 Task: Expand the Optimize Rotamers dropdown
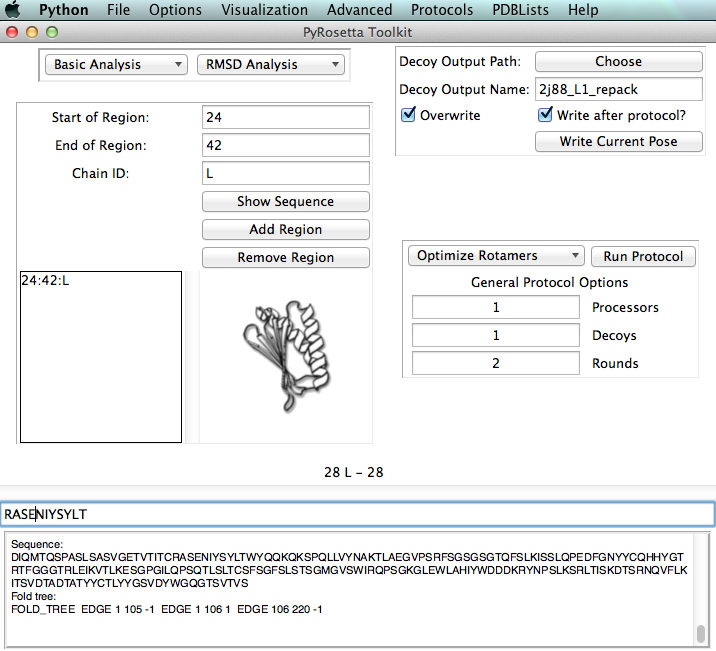[496, 256]
